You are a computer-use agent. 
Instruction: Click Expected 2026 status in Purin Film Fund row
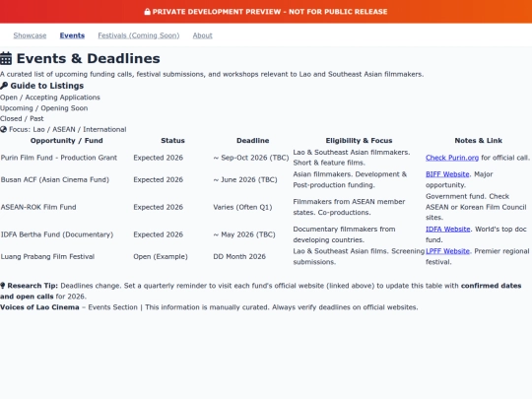tap(158, 158)
